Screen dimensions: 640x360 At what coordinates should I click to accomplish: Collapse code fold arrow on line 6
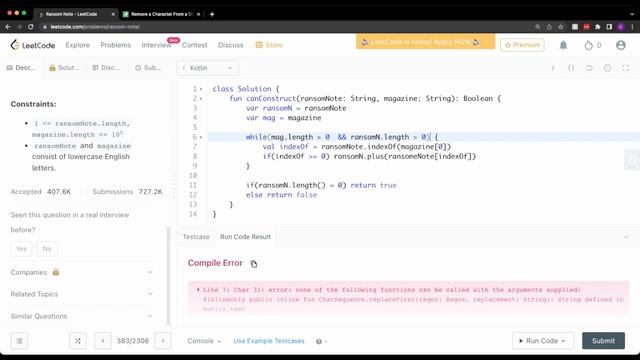[x=201, y=137]
